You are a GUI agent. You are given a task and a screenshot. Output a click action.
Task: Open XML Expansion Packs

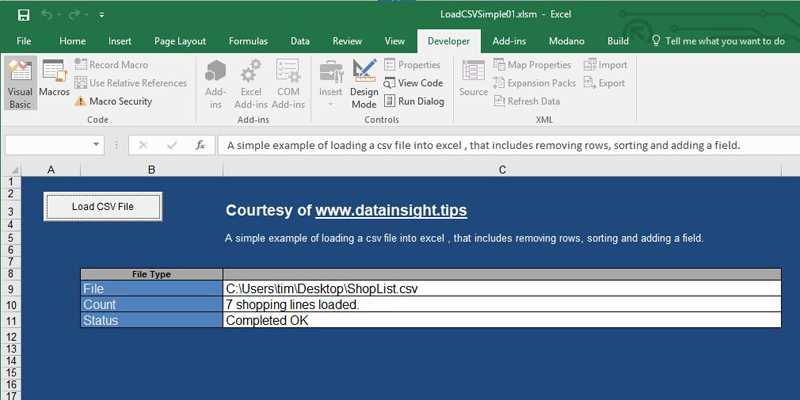[534, 83]
